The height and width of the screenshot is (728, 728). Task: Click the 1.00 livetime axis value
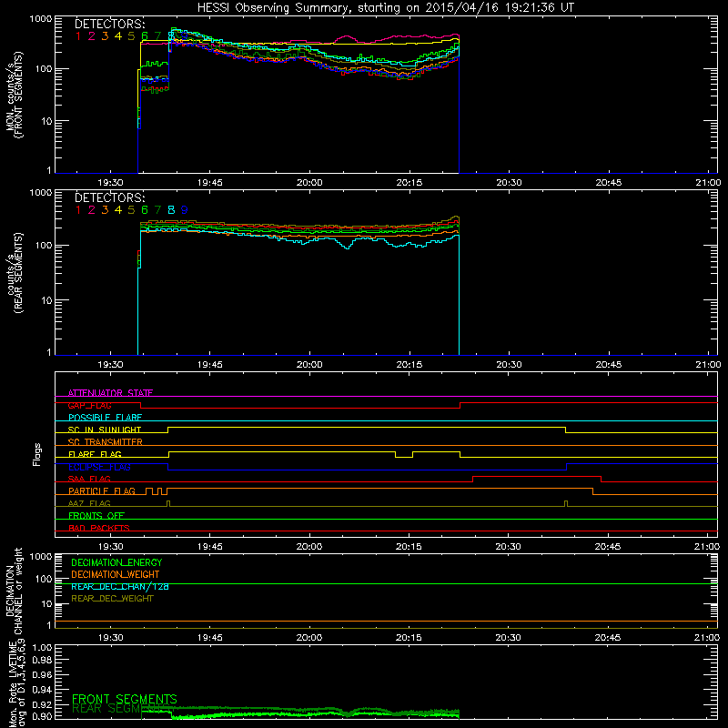[42, 647]
